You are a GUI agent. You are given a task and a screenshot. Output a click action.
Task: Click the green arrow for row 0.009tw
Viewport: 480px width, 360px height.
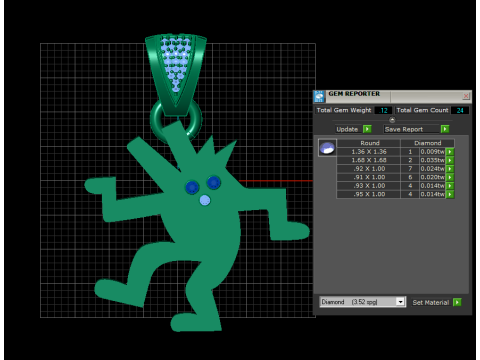pos(450,152)
